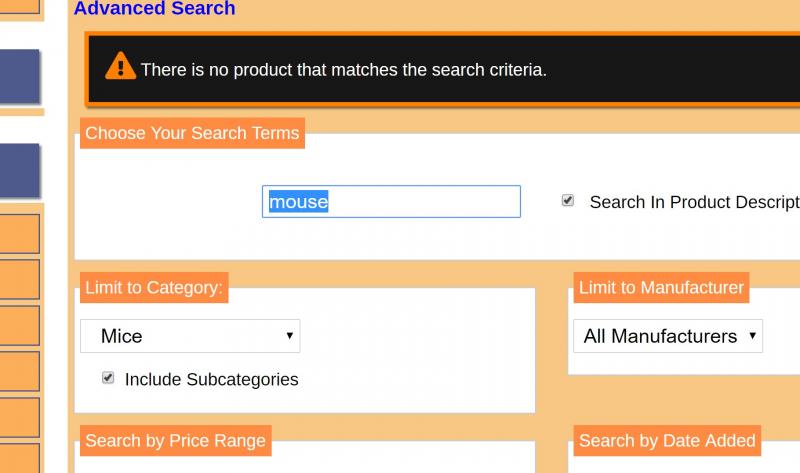The width and height of the screenshot is (800, 473).
Task: Click the no product matches warning message
Action: pyautogui.click(x=343, y=69)
